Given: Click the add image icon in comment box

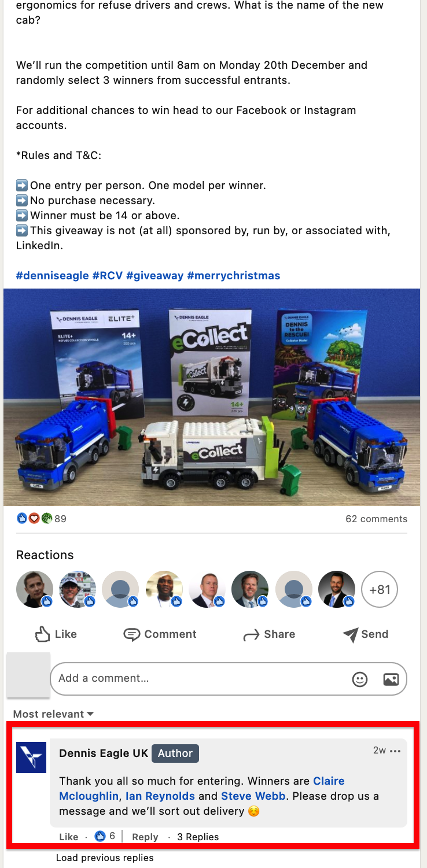Looking at the screenshot, I should (391, 679).
